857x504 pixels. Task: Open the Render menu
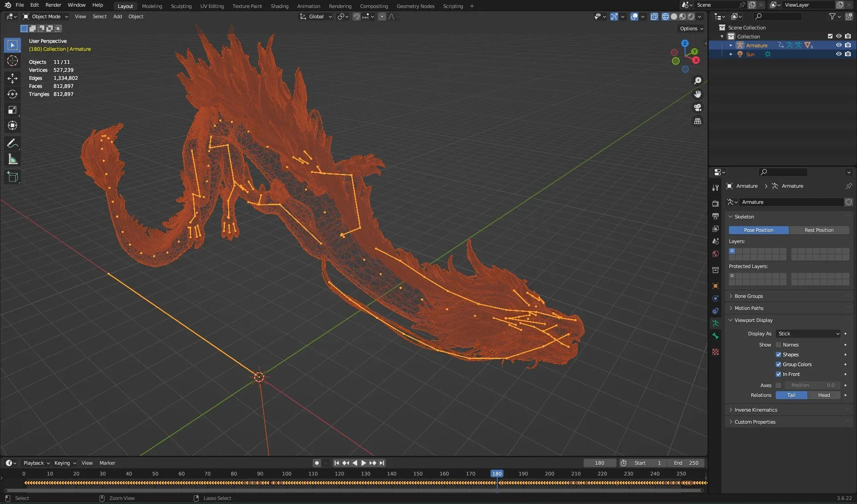point(53,5)
